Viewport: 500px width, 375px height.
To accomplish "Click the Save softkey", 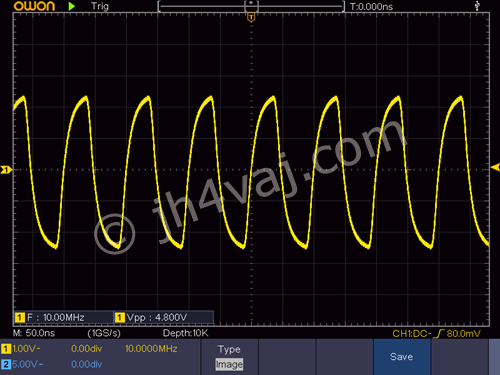I will coord(402,357).
